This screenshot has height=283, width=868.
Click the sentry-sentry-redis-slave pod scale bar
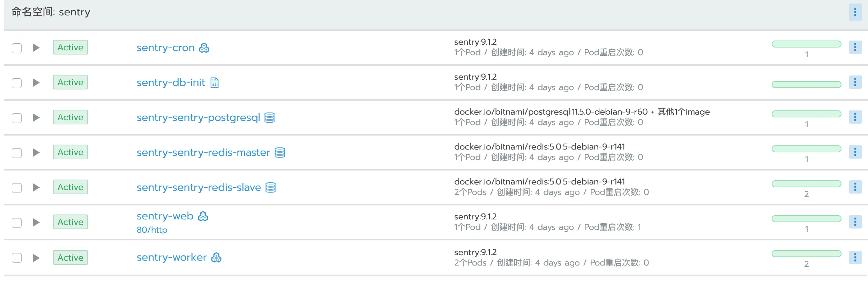pyautogui.click(x=806, y=184)
